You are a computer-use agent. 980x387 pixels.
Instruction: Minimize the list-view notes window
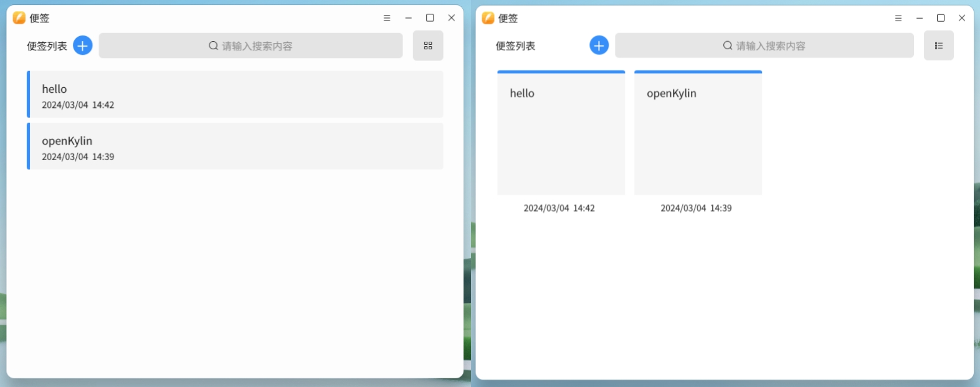[x=409, y=18]
